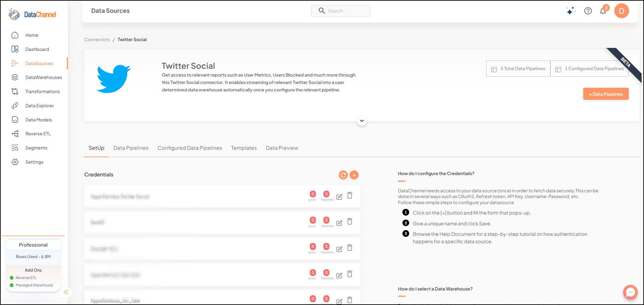Delete the fourth credential row
This screenshot has width=644, height=305.
coord(350,274)
